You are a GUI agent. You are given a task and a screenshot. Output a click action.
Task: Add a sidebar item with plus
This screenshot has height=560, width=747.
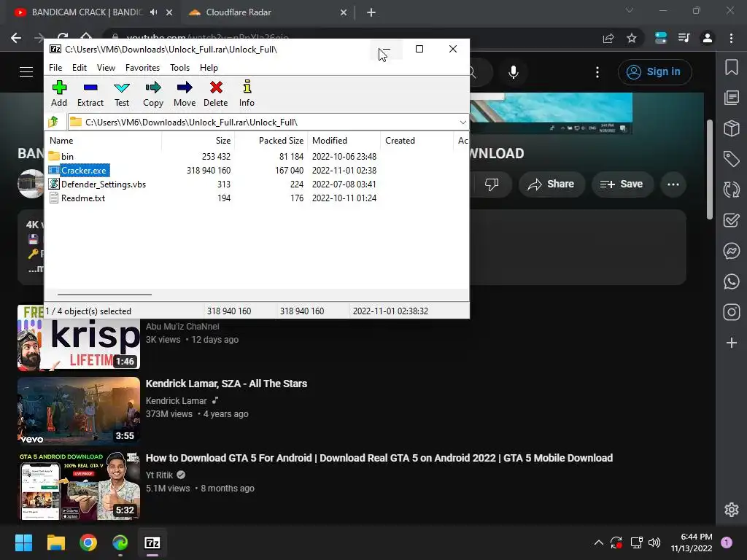731,343
